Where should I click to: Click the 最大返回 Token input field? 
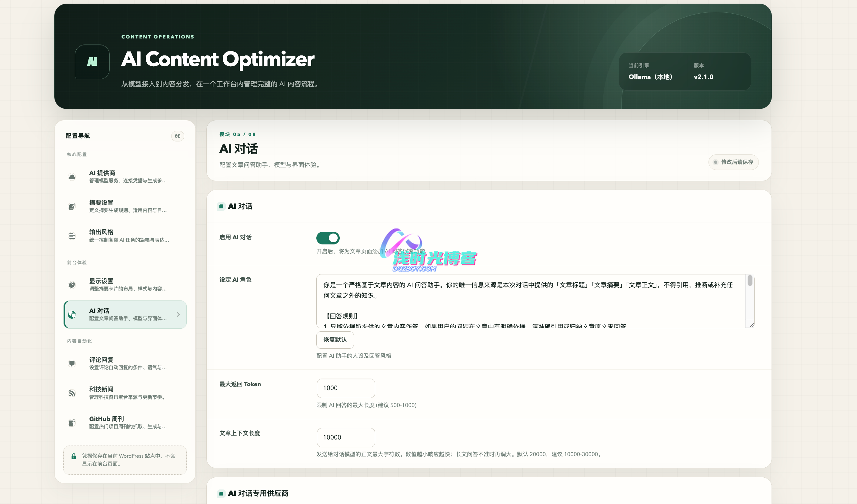(x=346, y=388)
